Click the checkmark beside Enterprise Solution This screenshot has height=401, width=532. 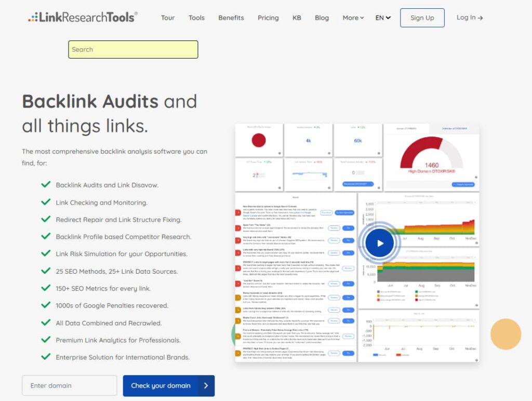(x=46, y=357)
